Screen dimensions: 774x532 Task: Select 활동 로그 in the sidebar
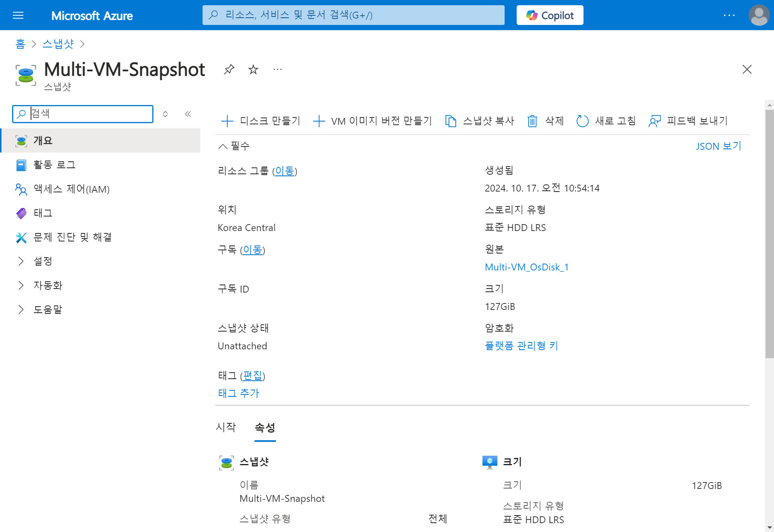point(54,165)
